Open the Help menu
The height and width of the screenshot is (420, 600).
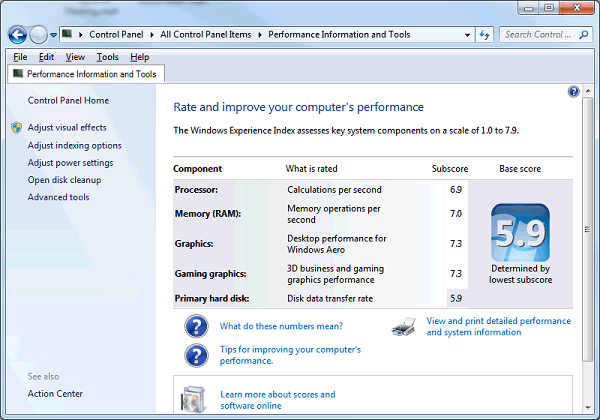140,57
